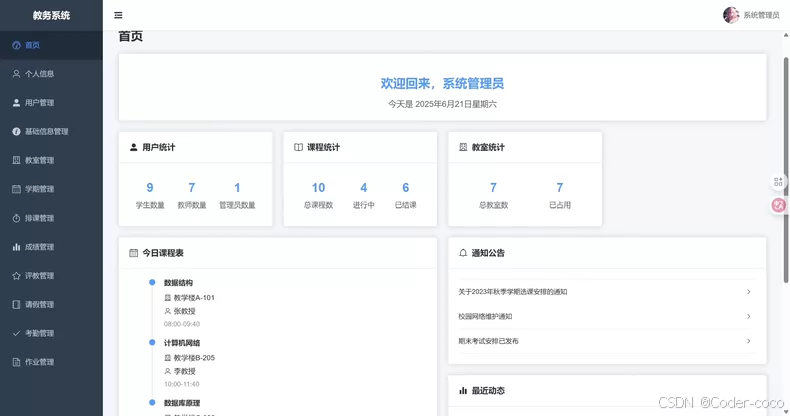This screenshot has width=790, height=416.
Task: Open the 用户管理 menu item
Action: point(51,103)
